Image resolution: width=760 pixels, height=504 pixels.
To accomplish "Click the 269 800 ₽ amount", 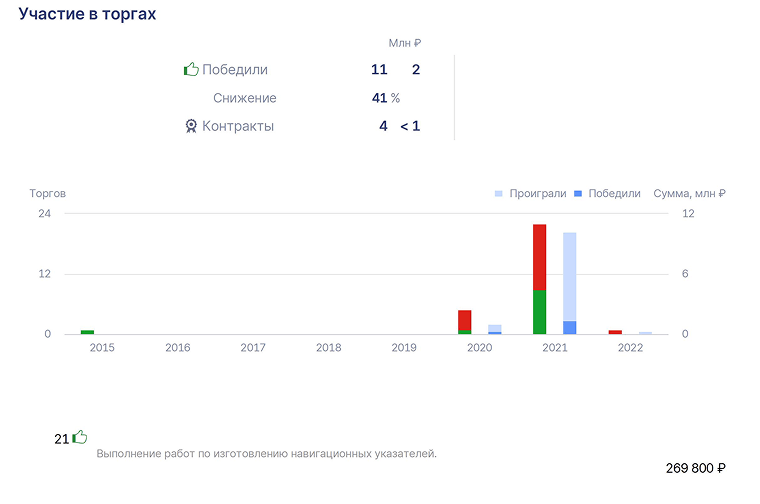I will coord(696,468).
